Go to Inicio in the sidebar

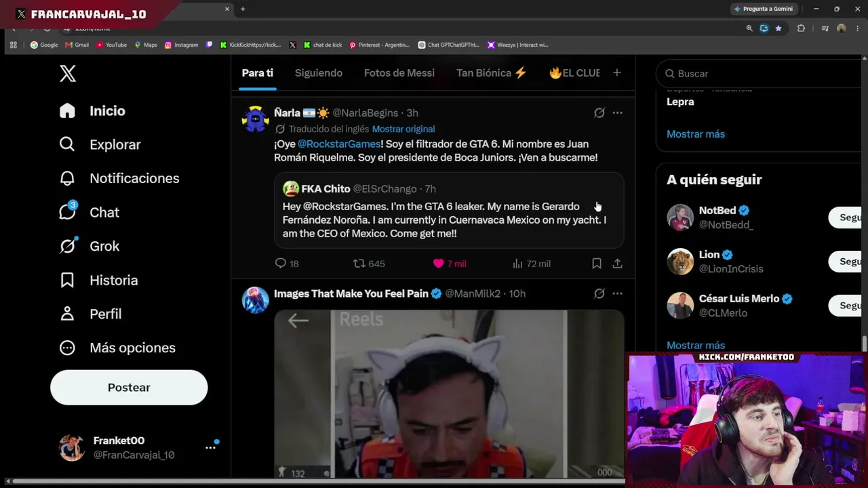[x=92, y=110]
